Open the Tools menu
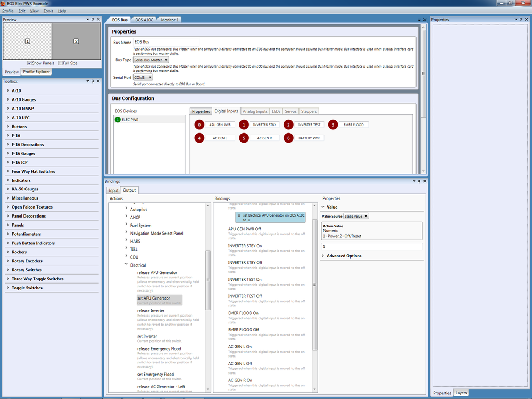 click(48, 11)
